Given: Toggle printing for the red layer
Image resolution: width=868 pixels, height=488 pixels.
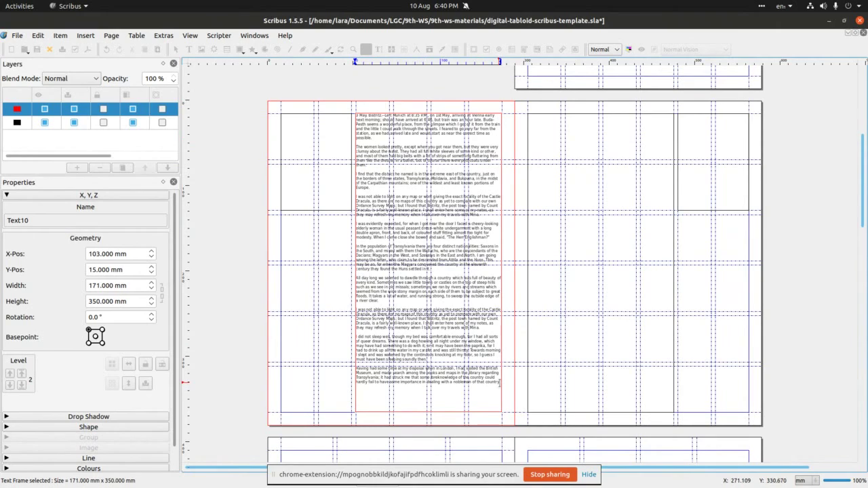Looking at the screenshot, I should (74, 108).
